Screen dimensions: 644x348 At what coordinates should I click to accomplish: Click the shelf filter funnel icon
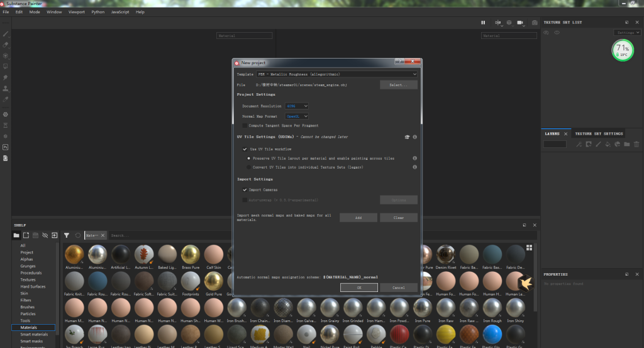pyautogui.click(x=66, y=235)
